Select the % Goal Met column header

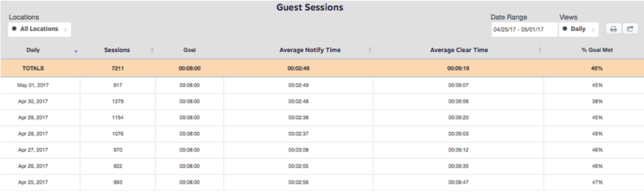tap(597, 50)
